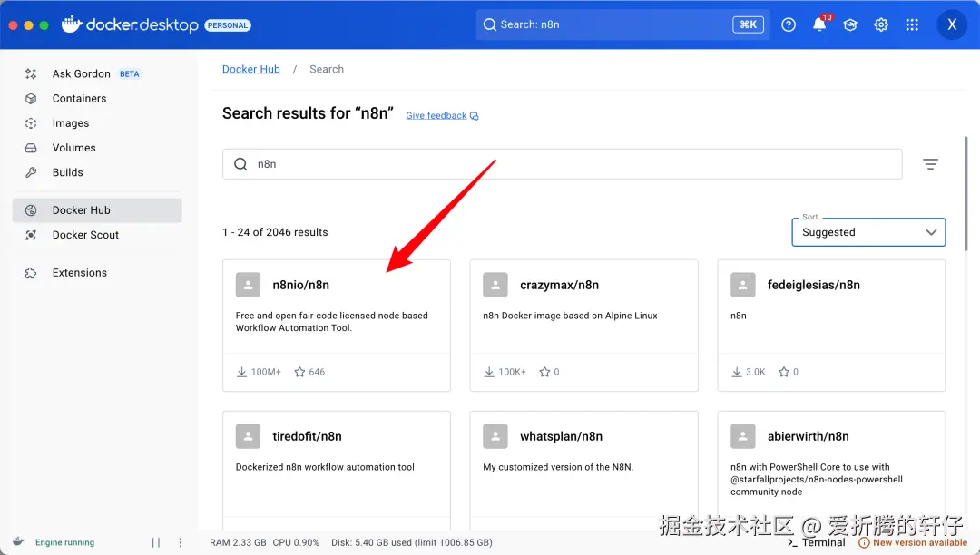Open Extensions in sidebar

(x=97, y=273)
